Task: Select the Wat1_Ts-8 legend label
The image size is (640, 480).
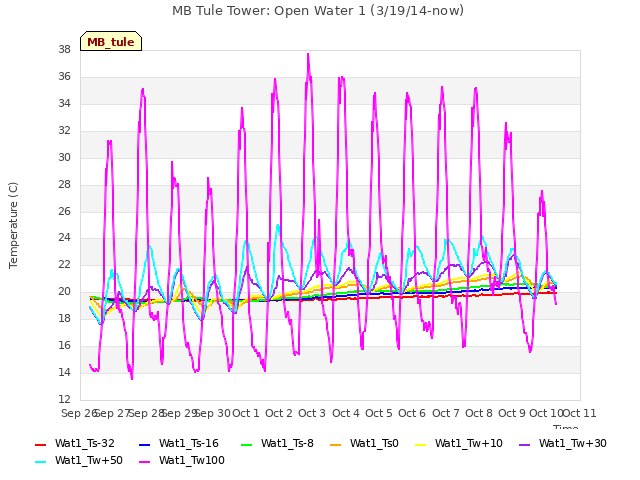Action: point(287,443)
